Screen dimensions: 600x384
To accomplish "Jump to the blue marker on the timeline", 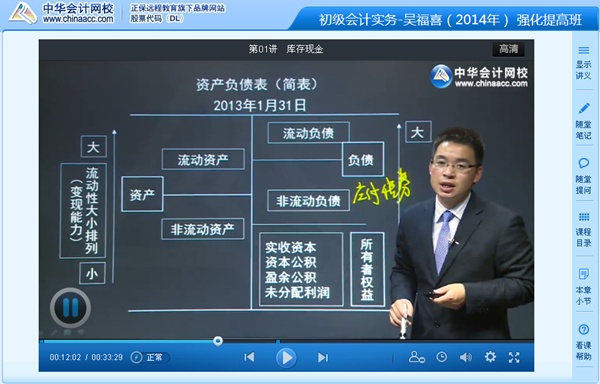I will tap(278, 341).
